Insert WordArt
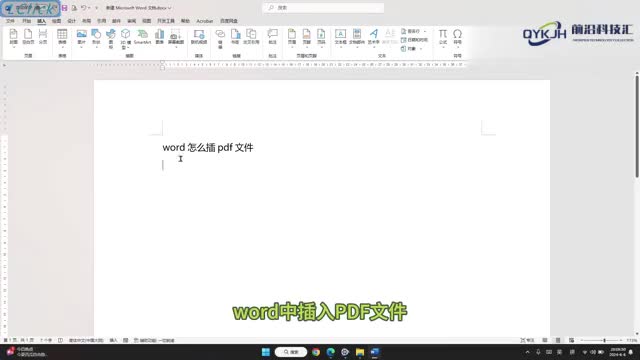 click(373, 37)
